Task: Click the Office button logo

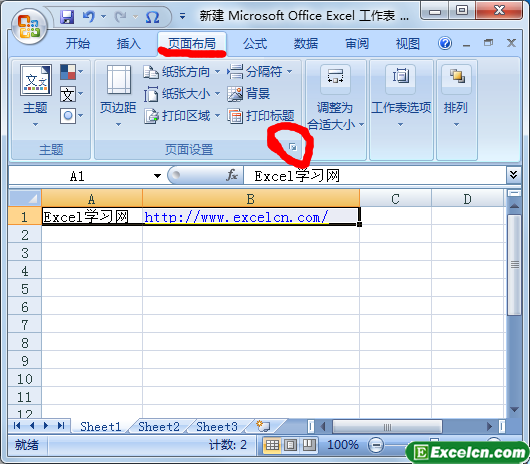Action: (x=29, y=26)
